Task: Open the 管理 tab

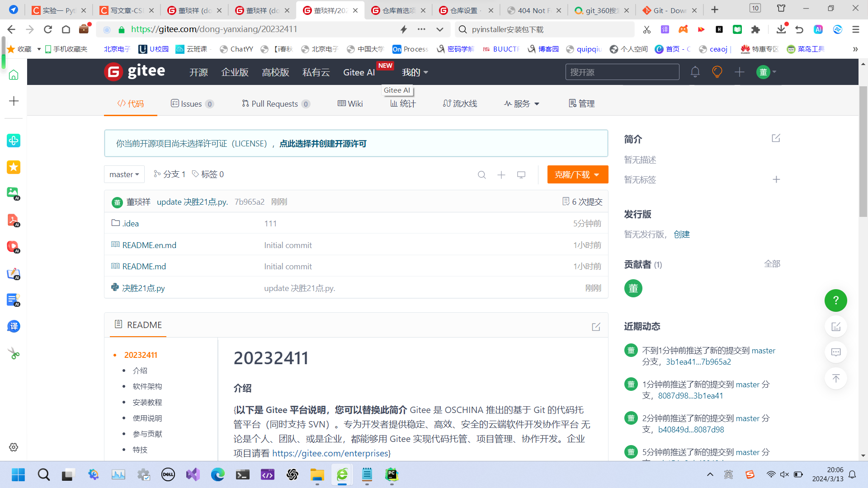Action: click(x=581, y=103)
